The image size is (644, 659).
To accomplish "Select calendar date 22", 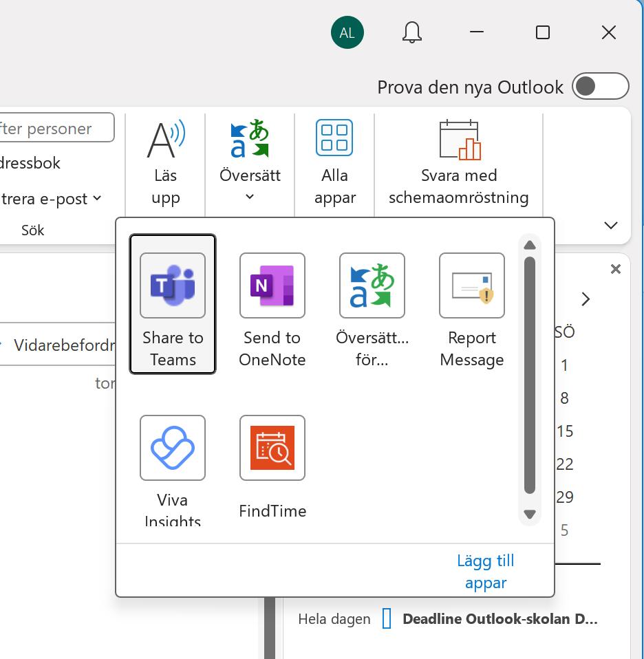I will [565, 464].
